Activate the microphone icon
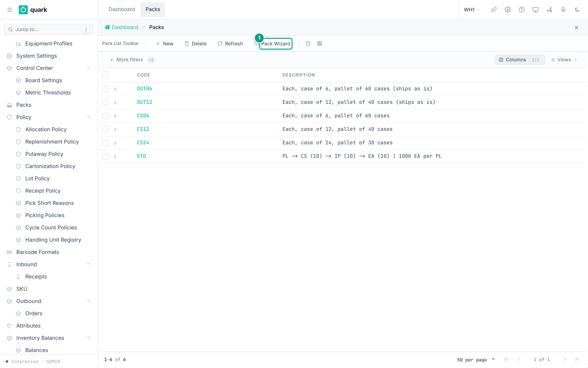 point(563,10)
